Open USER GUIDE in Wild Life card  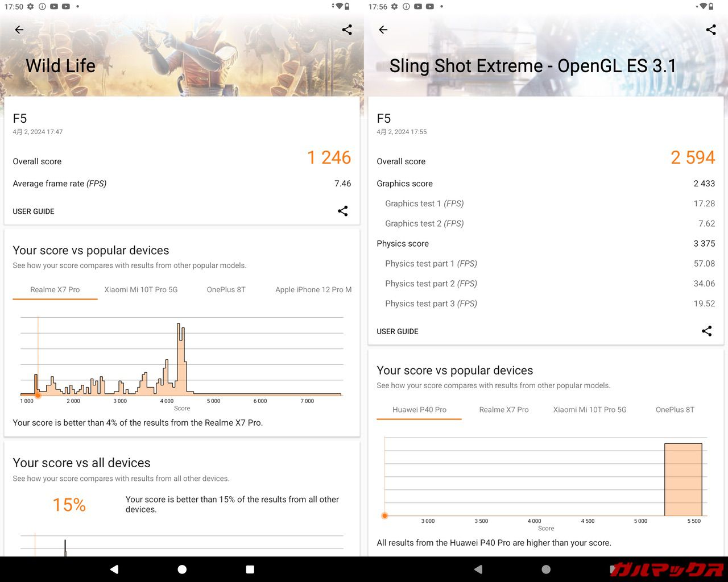[x=34, y=211]
